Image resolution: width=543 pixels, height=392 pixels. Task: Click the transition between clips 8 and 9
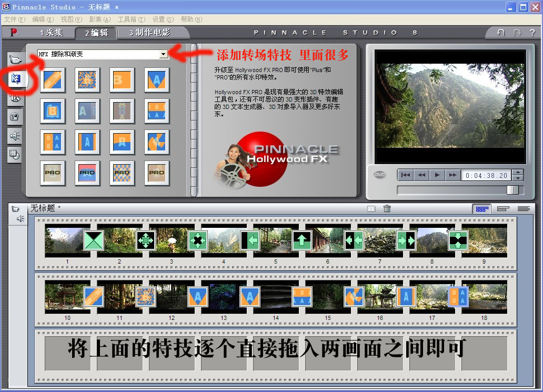458,240
